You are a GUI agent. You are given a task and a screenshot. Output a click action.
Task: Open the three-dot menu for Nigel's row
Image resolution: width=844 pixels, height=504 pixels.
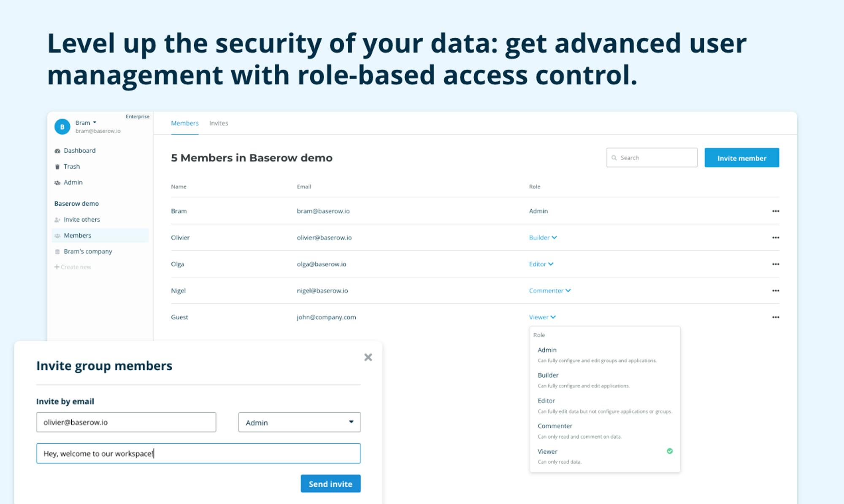coord(776,291)
